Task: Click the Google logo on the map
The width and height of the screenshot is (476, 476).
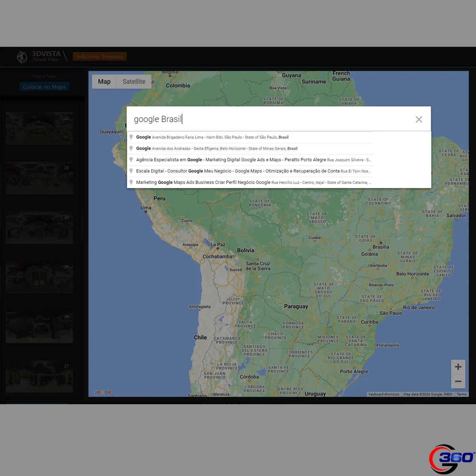Action: click(x=102, y=392)
